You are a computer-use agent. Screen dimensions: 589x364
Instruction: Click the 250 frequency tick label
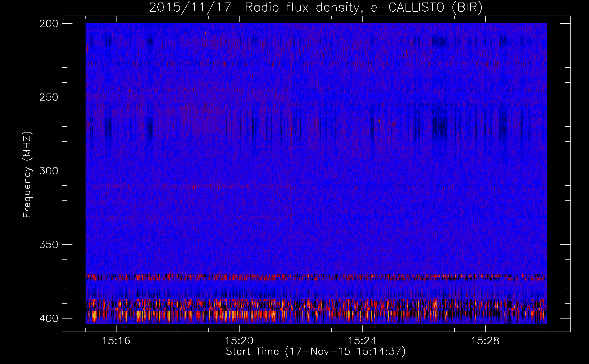tap(48, 97)
